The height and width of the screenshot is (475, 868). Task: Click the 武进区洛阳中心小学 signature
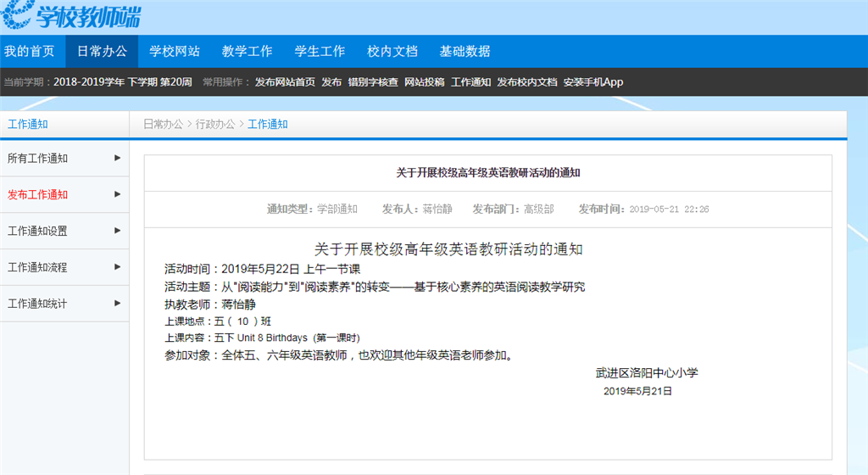click(647, 373)
